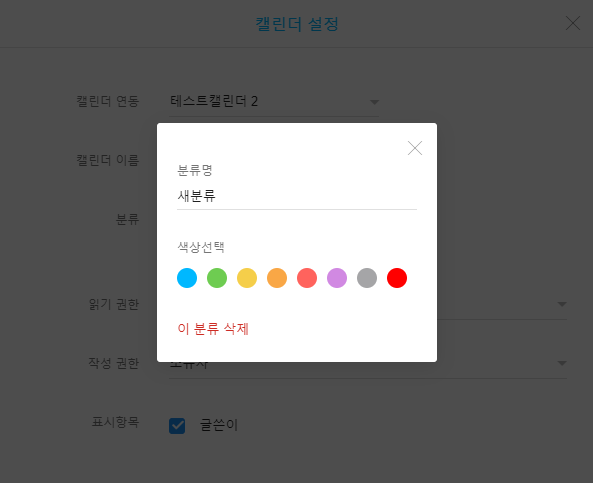
Task: Pick the green color circle
Action: coord(217,278)
